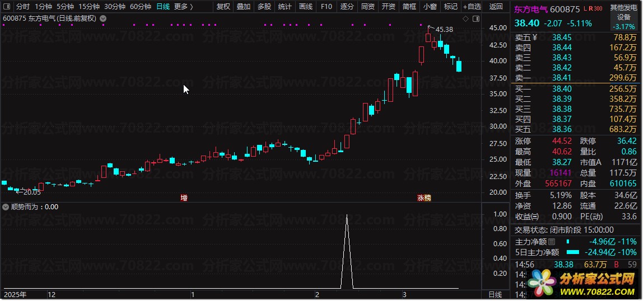Screen dimensions: 644x301
Task: Open dropdown beside 东方电气(日线.前复权) title
Action: point(102,18)
